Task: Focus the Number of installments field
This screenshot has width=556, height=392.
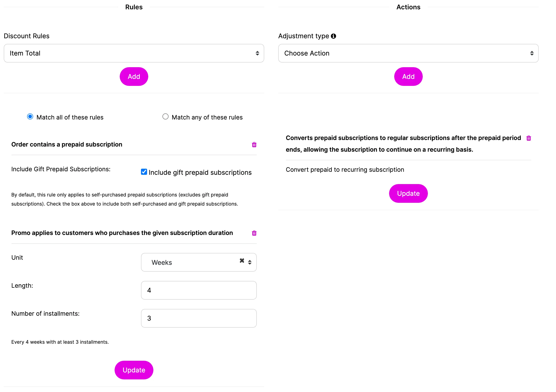Action: tap(199, 318)
